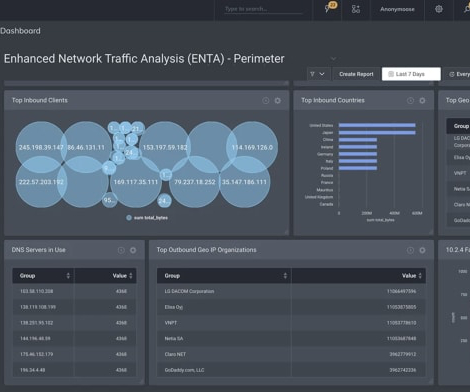470x392 pixels.
Task: Open Top Outbound Geo IP Organizations info icon
Action: pyautogui.click(x=410, y=250)
